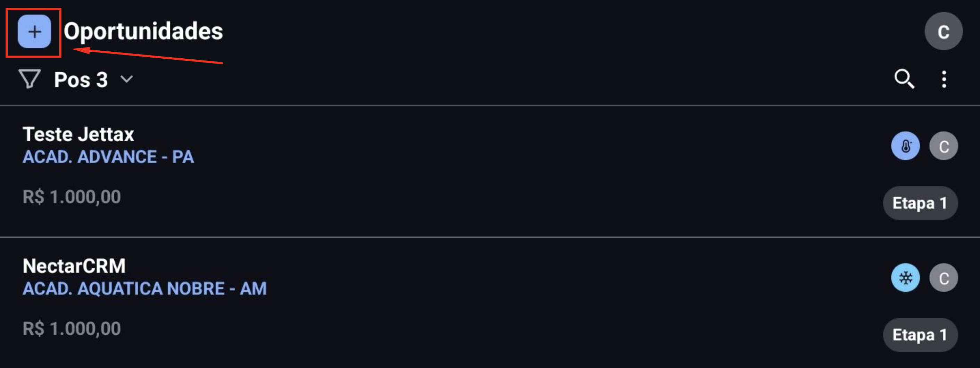Open ACAD. AQUATICA NOBRE - AM link
Screen dimensions: 980x368
tap(144, 288)
